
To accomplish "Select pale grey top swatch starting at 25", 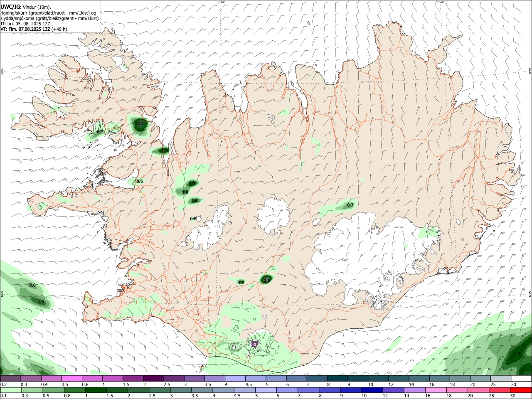I will (x=501, y=379).
